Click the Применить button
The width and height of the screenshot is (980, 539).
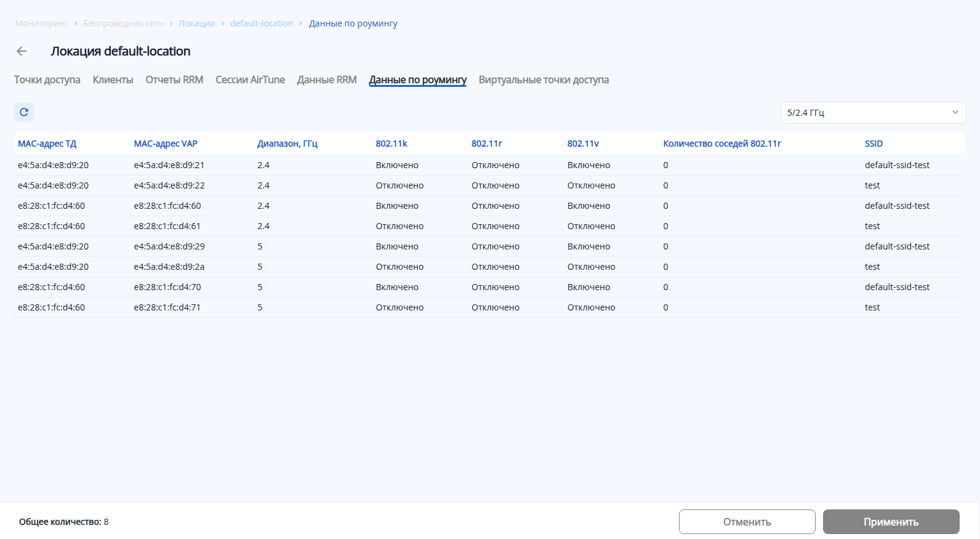coord(891,522)
